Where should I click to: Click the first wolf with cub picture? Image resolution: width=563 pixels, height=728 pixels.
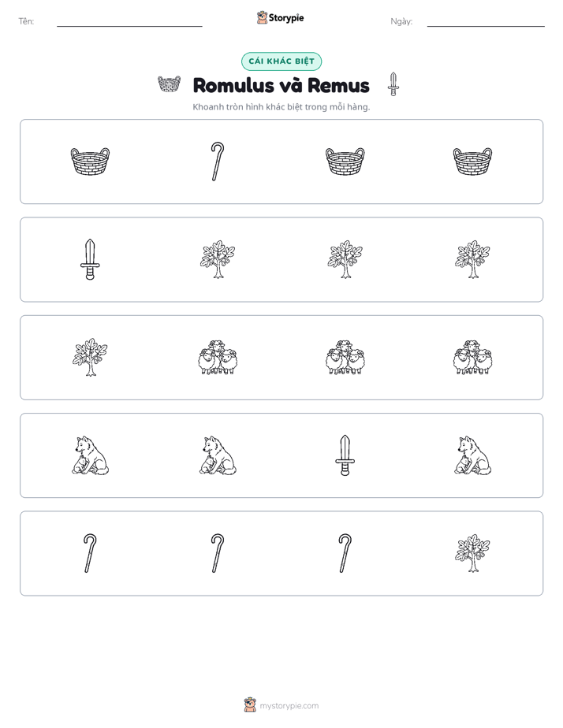pyautogui.click(x=90, y=455)
